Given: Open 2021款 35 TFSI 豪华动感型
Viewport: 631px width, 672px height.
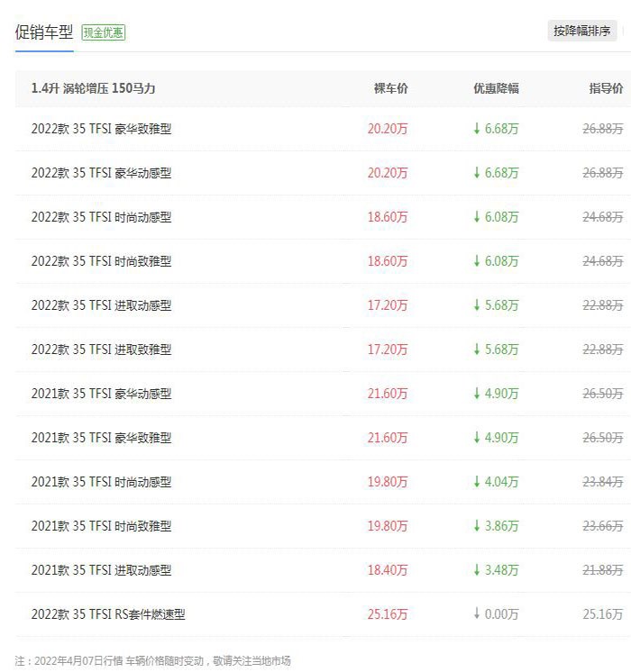Looking at the screenshot, I should [101, 394].
